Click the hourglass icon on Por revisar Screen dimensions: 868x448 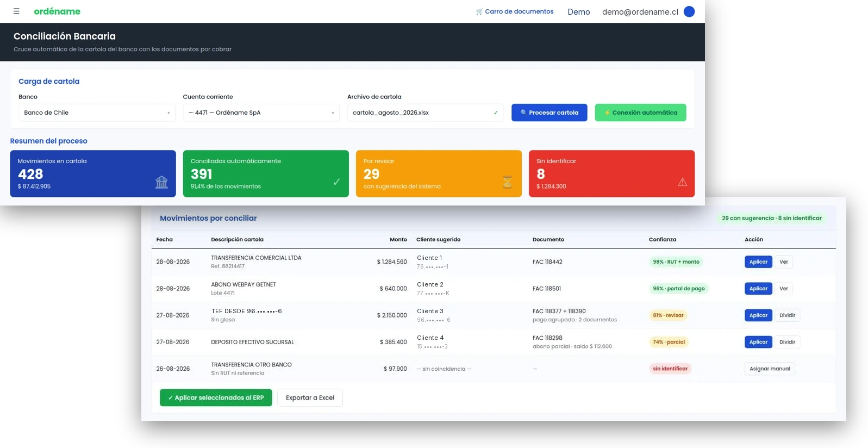point(507,182)
